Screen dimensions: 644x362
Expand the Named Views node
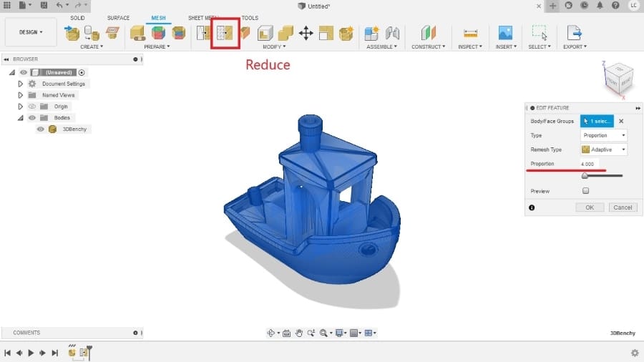20,95
